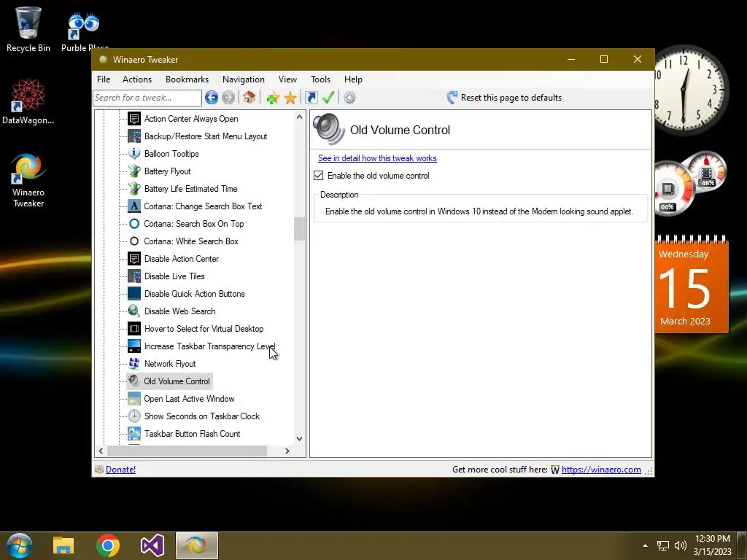Viewport: 747px width, 560px height.
Task: Click the Balloon Tooltips info icon
Action: coord(134,153)
